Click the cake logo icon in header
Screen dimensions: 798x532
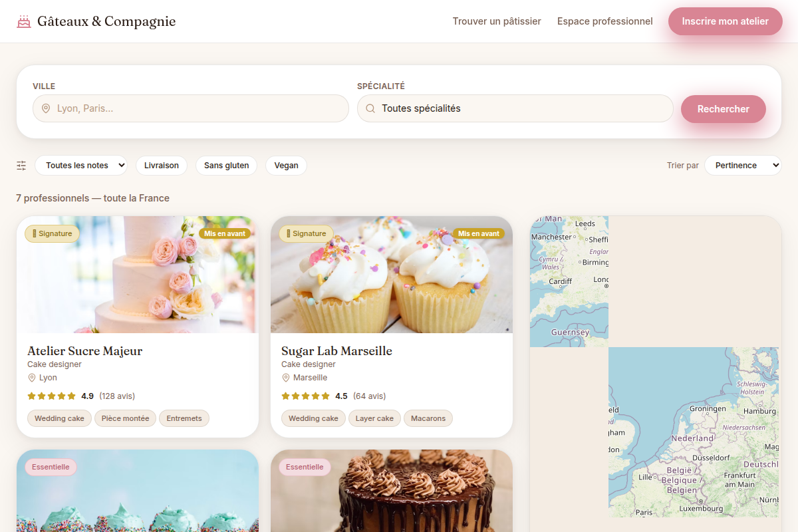tap(24, 21)
